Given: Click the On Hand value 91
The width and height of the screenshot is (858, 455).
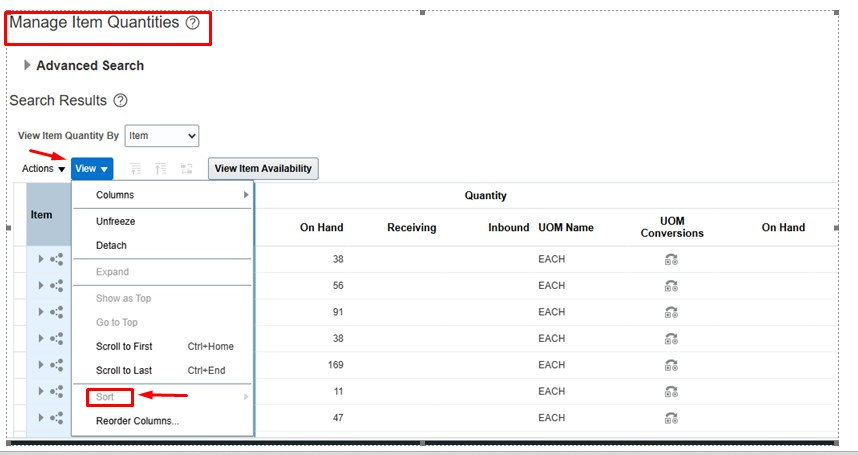Looking at the screenshot, I should click(338, 312).
